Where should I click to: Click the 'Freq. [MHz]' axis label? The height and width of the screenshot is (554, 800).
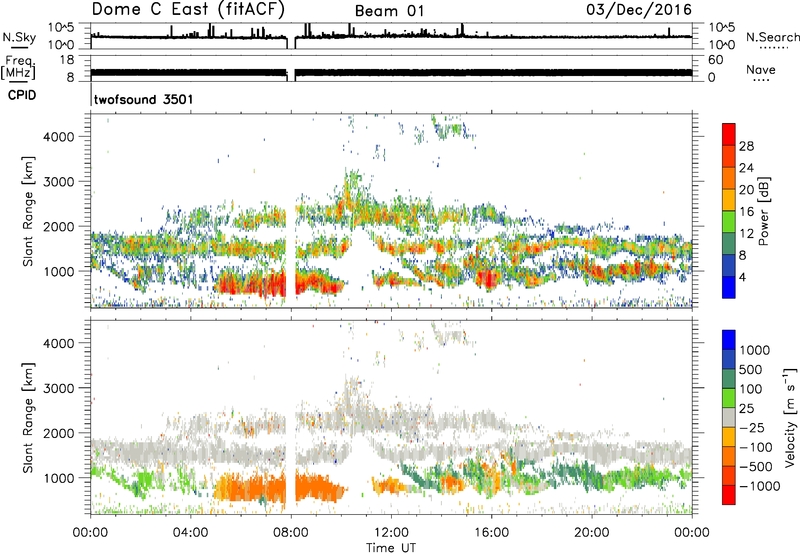(18, 68)
